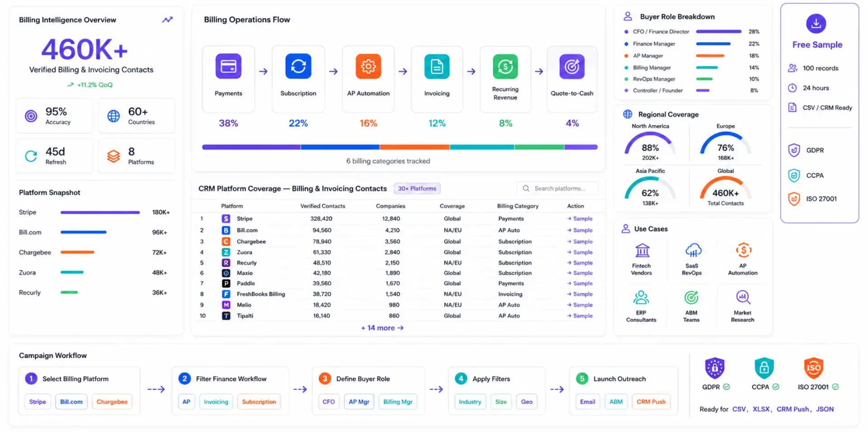Click the 95% Accuracy target icon
The image size is (868, 442).
31,116
